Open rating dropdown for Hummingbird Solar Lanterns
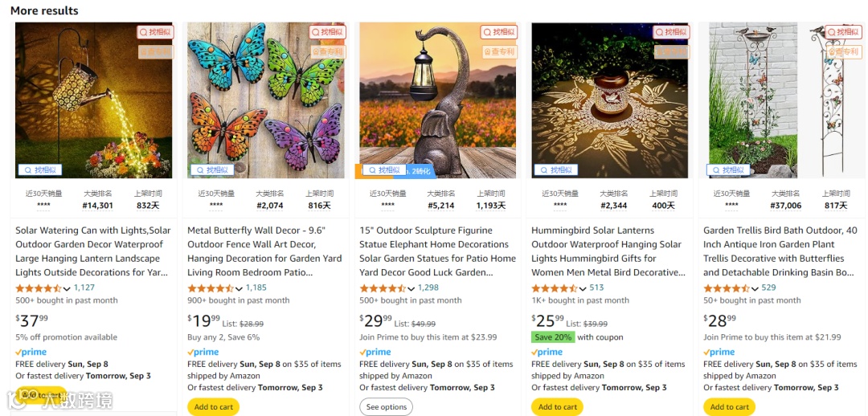Viewport: 868px width, 416px height. (583, 288)
